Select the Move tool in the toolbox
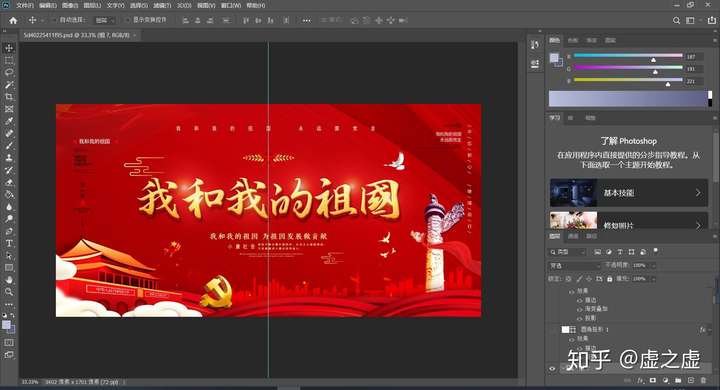This screenshot has height=390, width=720. (x=9, y=48)
